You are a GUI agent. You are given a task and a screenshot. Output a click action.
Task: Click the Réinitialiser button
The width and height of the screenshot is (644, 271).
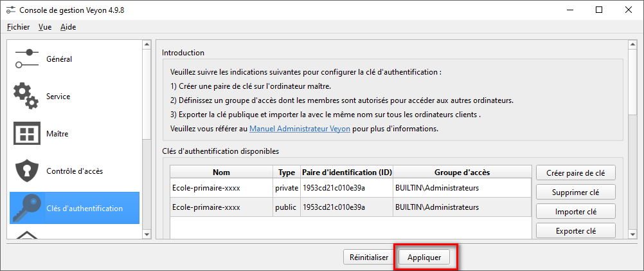point(369,257)
